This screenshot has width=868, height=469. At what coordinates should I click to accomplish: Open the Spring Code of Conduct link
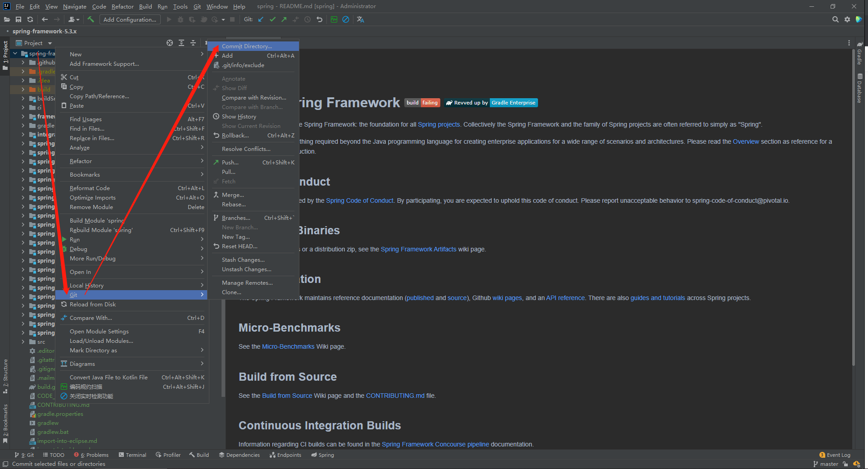click(x=360, y=200)
